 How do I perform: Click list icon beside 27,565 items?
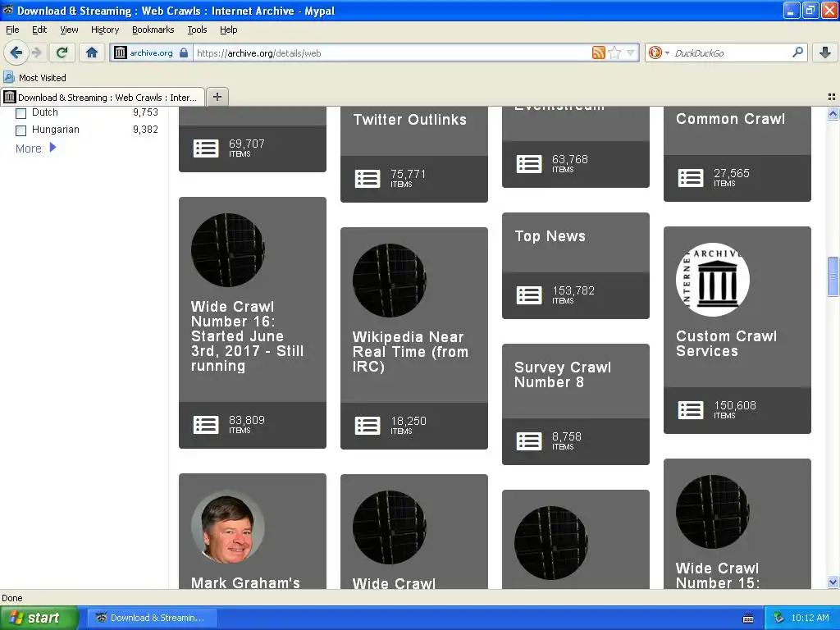tap(691, 178)
